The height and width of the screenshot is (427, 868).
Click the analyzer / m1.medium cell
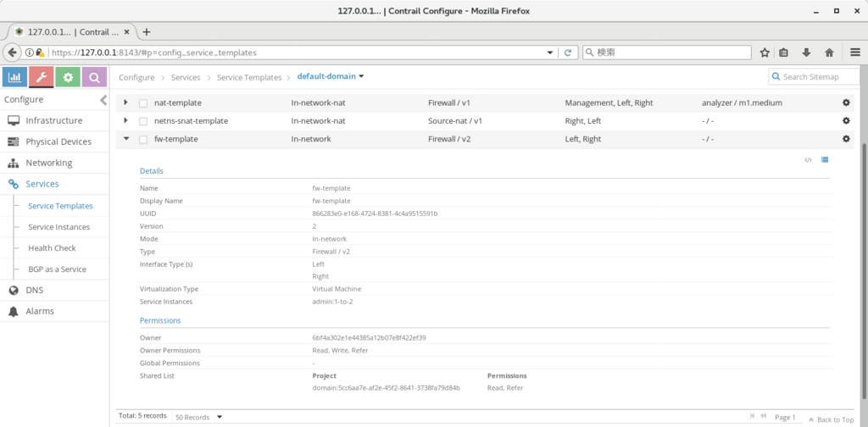tap(742, 103)
